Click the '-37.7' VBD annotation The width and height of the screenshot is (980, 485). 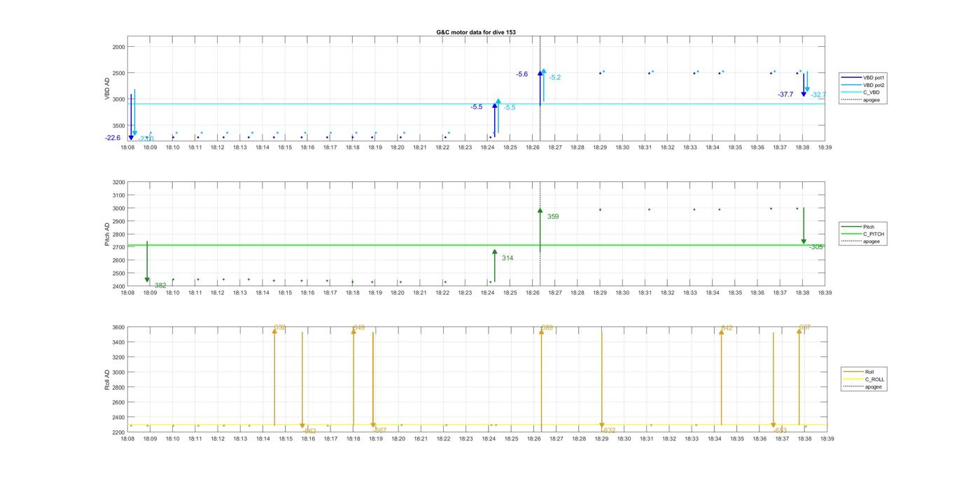click(785, 94)
